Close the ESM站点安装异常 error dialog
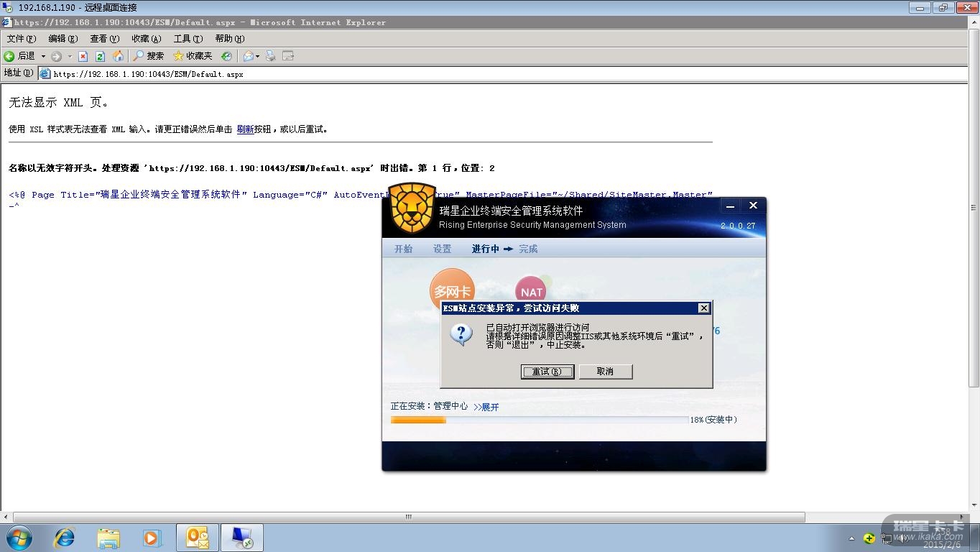 (x=704, y=308)
